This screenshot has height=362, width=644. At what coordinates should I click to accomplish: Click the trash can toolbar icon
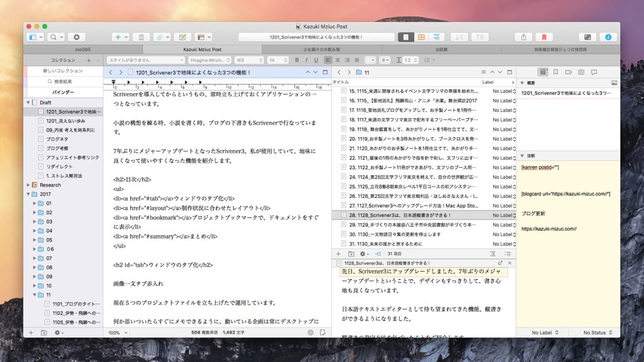pyautogui.click(x=141, y=37)
